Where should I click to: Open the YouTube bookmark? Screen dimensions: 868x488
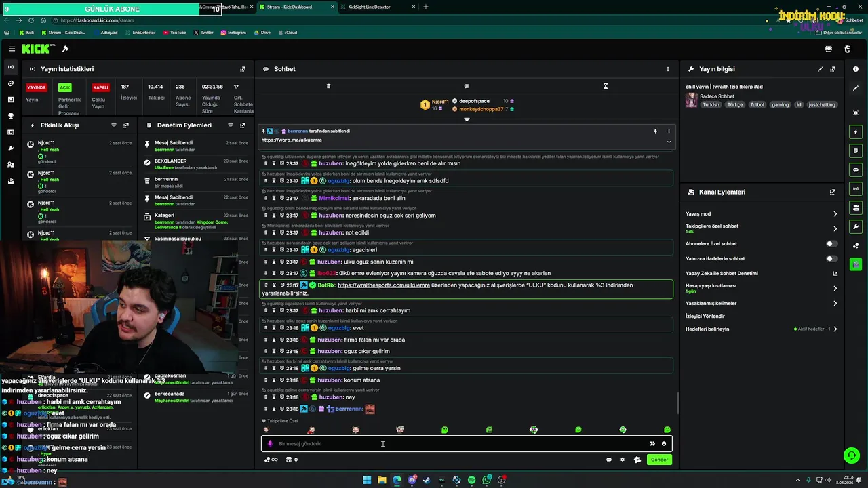point(174,33)
